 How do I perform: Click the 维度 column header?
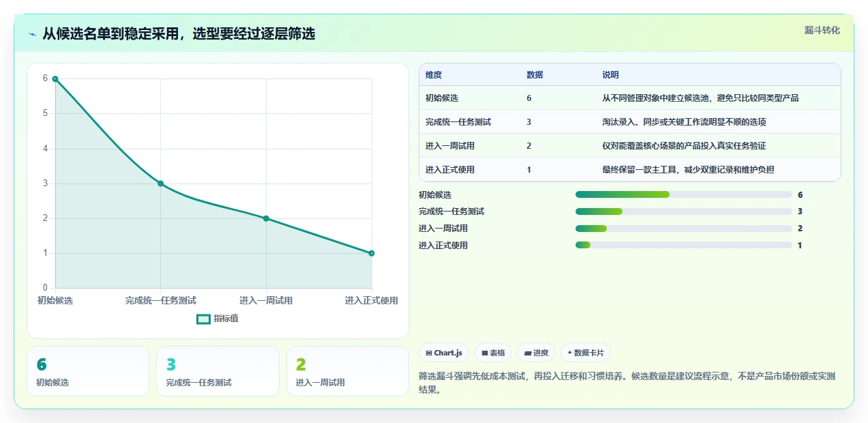(x=434, y=75)
